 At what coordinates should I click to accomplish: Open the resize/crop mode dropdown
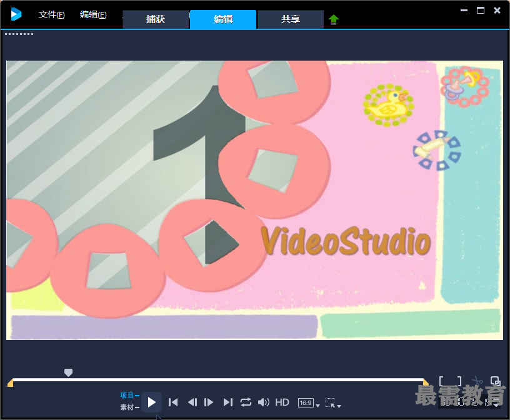(x=333, y=403)
